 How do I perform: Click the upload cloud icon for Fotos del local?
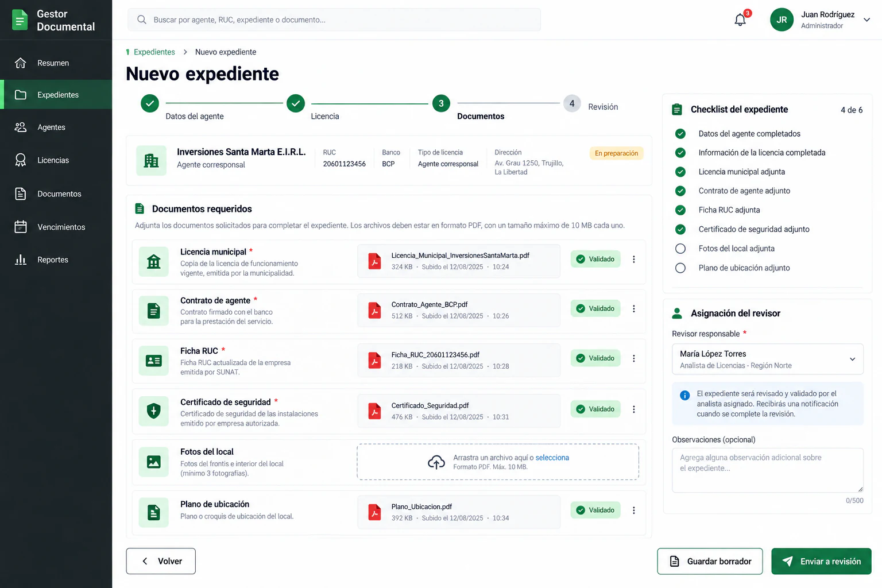436,462
